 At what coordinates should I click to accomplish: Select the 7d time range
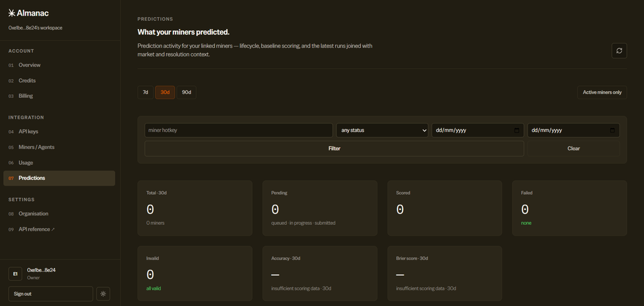tap(145, 92)
